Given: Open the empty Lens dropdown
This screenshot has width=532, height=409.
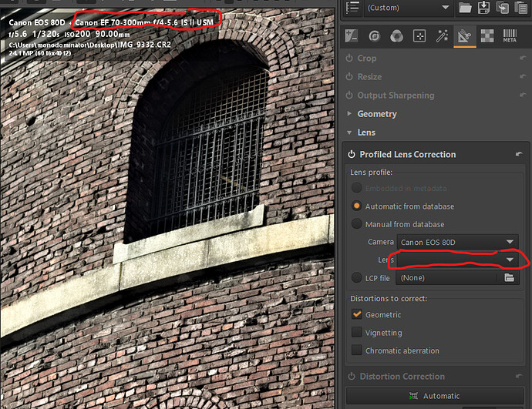Looking at the screenshot, I should 458,260.
